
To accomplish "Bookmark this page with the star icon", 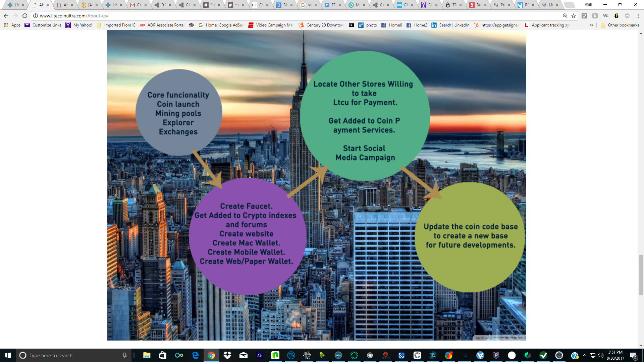I will pyautogui.click(x=574, y=16).
